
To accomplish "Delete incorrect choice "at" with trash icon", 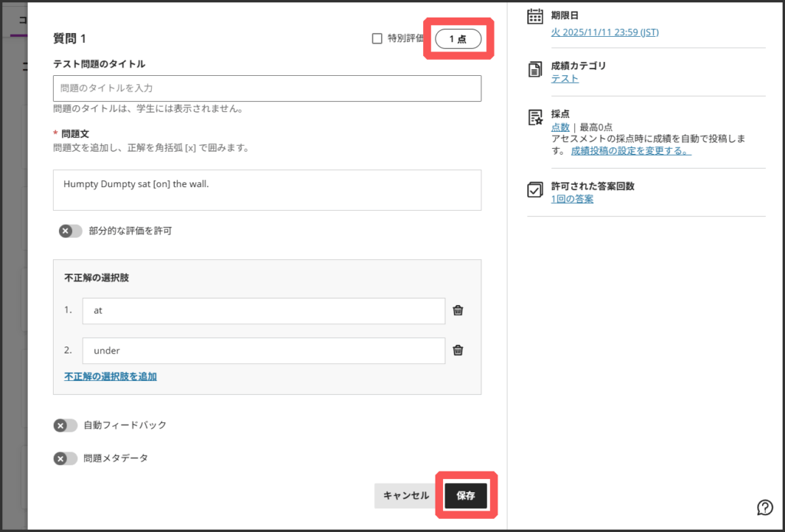I will 458,310.
